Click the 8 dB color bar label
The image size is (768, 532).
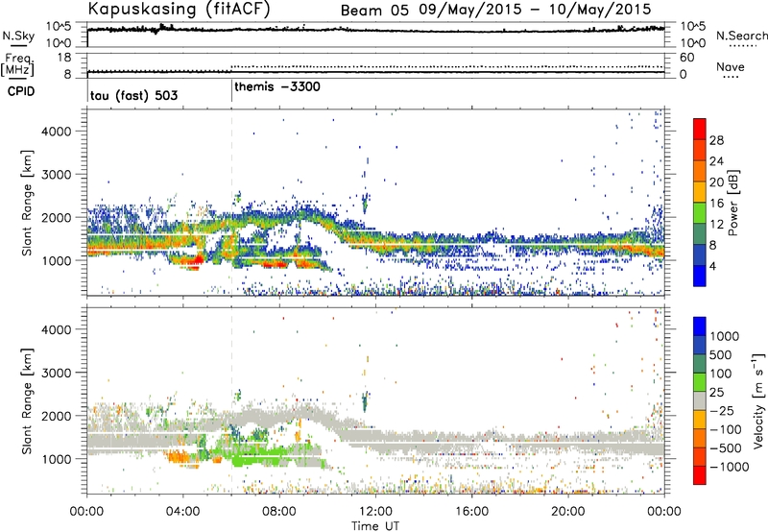712,246
